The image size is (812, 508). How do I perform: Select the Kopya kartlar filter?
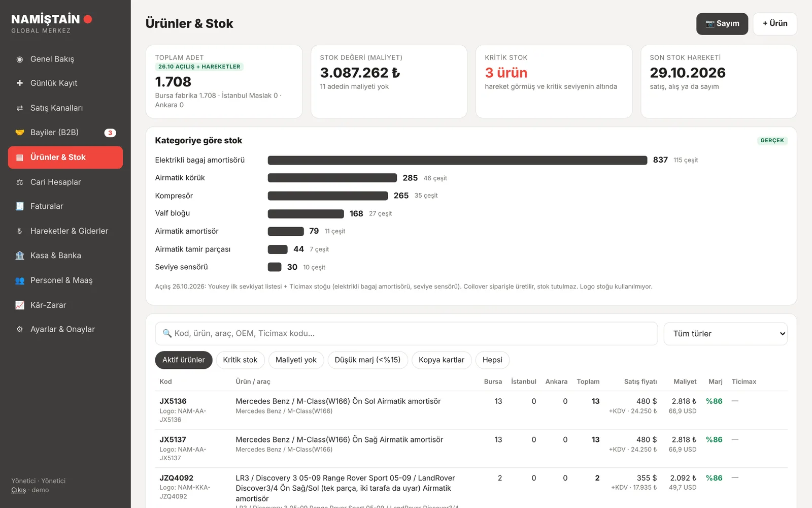click(x=442, y=360)
